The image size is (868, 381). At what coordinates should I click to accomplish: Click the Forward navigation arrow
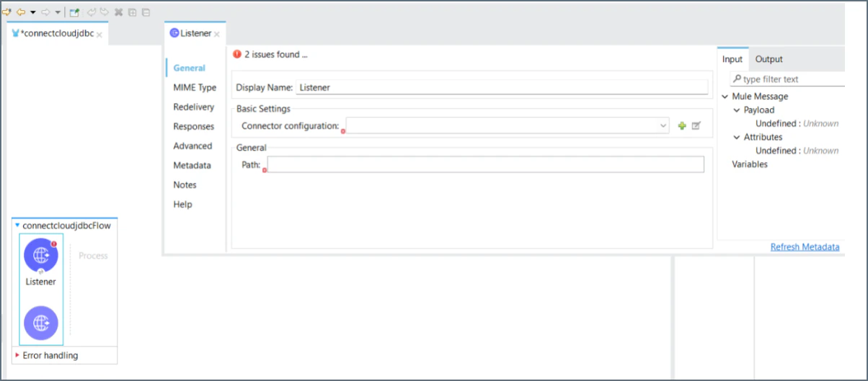pyautogui.click(x=45, y=12)
